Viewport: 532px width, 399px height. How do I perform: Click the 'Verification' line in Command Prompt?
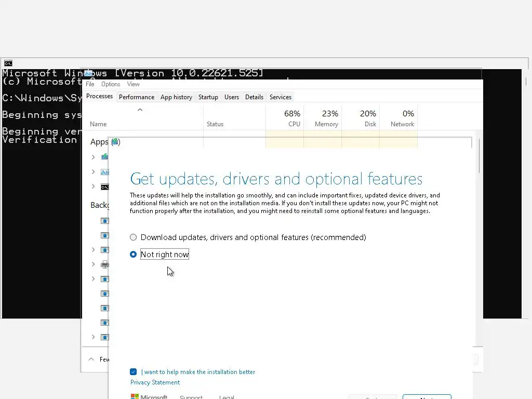(x=39, y=140)
